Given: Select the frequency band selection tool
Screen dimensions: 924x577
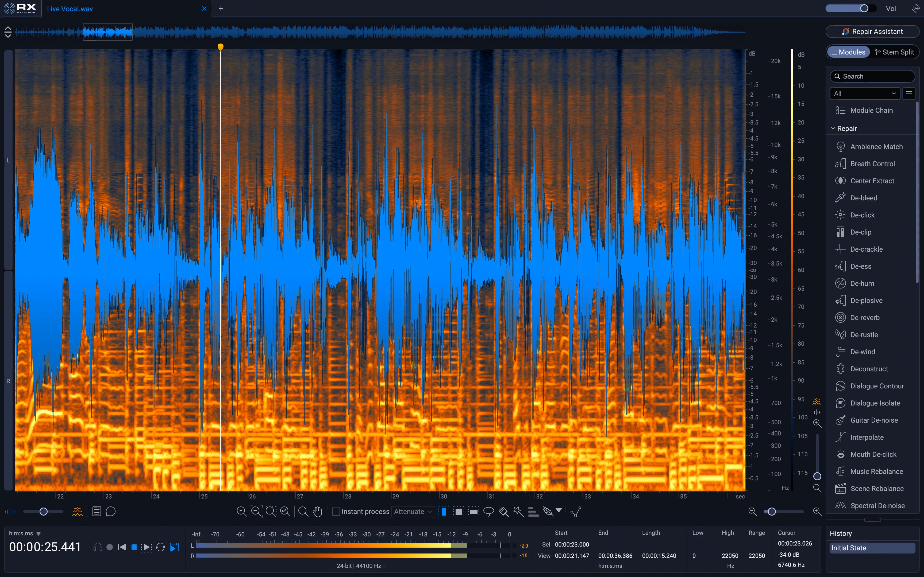Looking at the screenshot, I should (x=473, y=512).
